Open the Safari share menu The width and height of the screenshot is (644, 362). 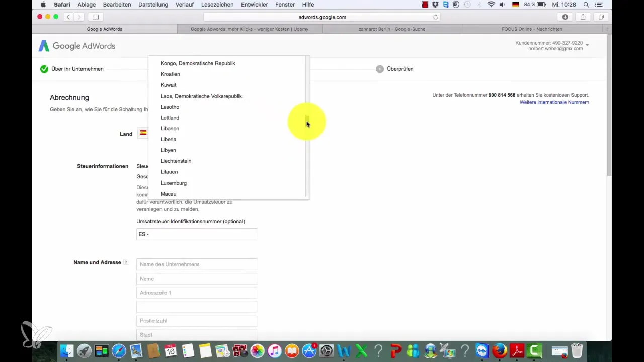pos(583,17)
